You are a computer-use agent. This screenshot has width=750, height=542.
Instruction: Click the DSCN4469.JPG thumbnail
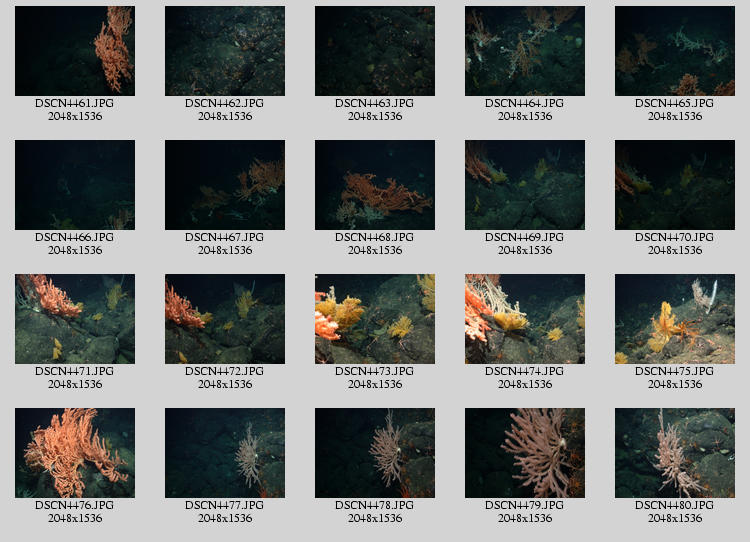[x=525, y=185]
